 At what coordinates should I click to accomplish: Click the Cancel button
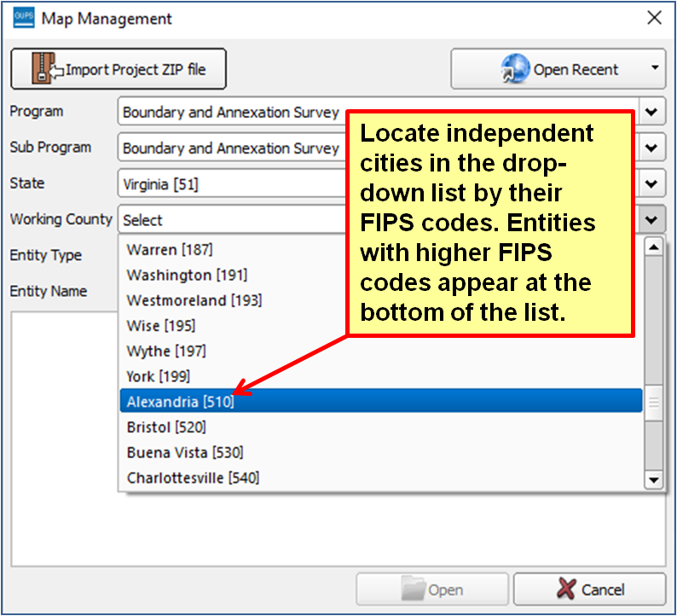tap(590, 590)
